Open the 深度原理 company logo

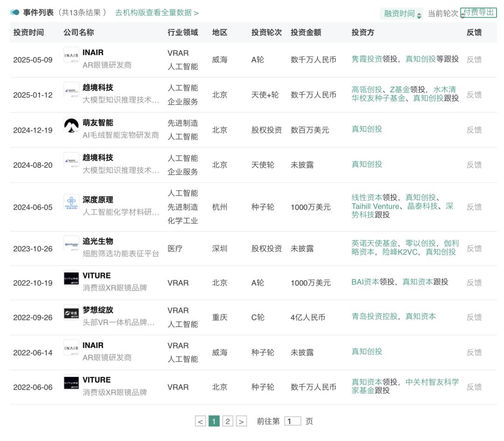pyautogui.click(x=71, y=202)
